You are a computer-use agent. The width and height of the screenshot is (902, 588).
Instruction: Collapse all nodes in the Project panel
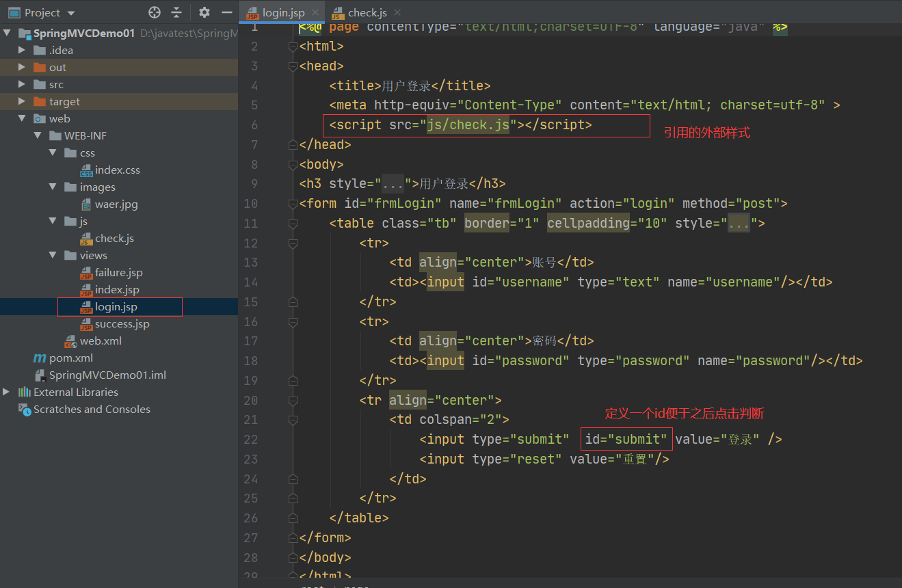point(176,12)
